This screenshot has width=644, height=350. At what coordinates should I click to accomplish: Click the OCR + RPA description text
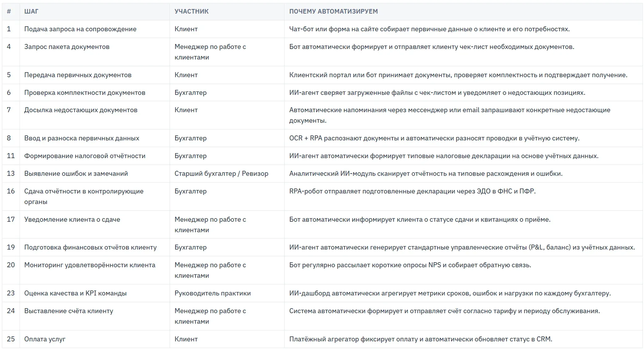coord(434,138)
